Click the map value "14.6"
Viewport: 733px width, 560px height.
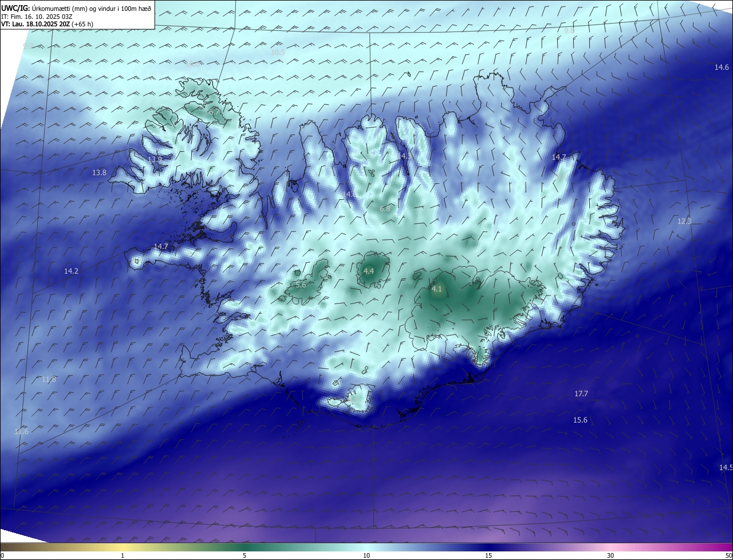pos(722,68)
